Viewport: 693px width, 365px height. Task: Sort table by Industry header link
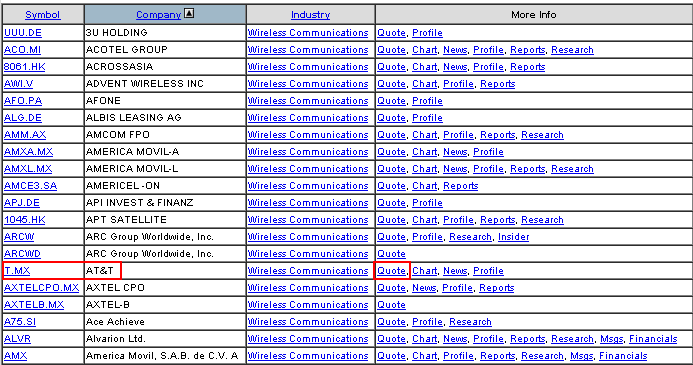point(310,15)
